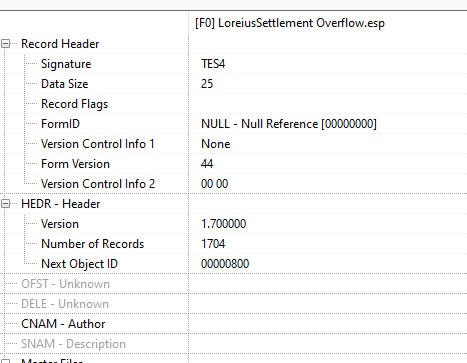Click the Data Size value 25

coord(207,84)
